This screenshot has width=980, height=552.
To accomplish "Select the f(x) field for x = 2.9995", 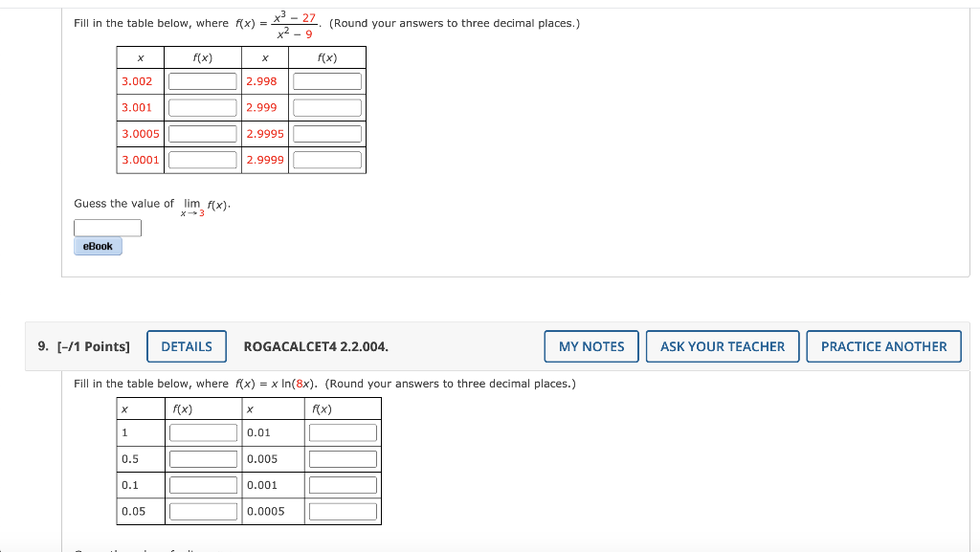I will [327, 133].
